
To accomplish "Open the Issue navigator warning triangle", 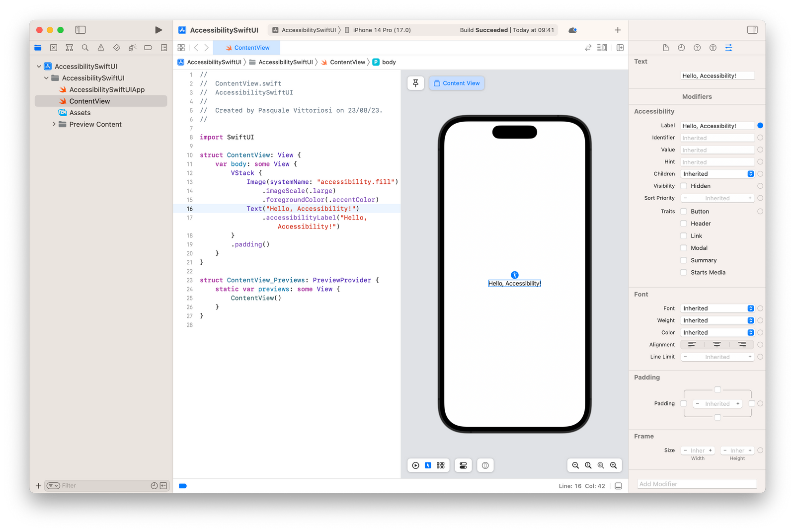I will point(101,48).
